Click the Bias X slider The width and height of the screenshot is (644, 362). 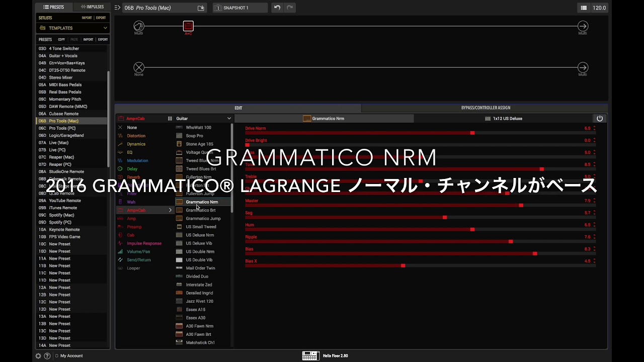click(x=420, y=265)
